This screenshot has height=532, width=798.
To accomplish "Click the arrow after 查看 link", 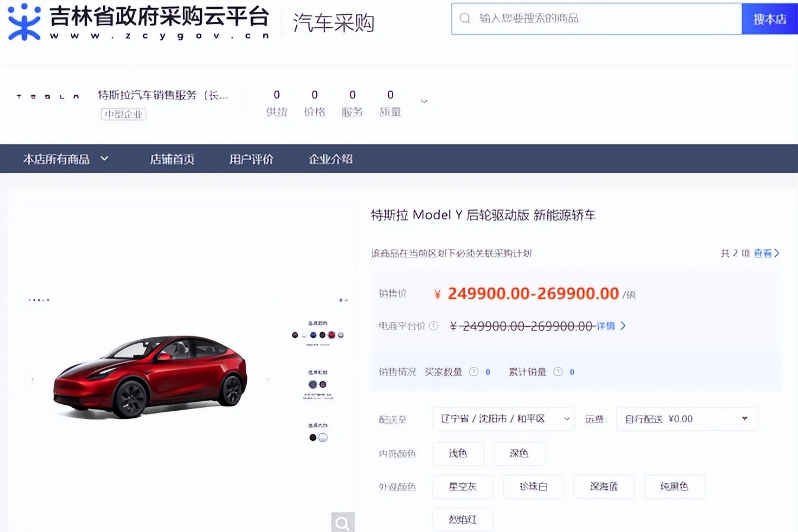I will [777, 253].
